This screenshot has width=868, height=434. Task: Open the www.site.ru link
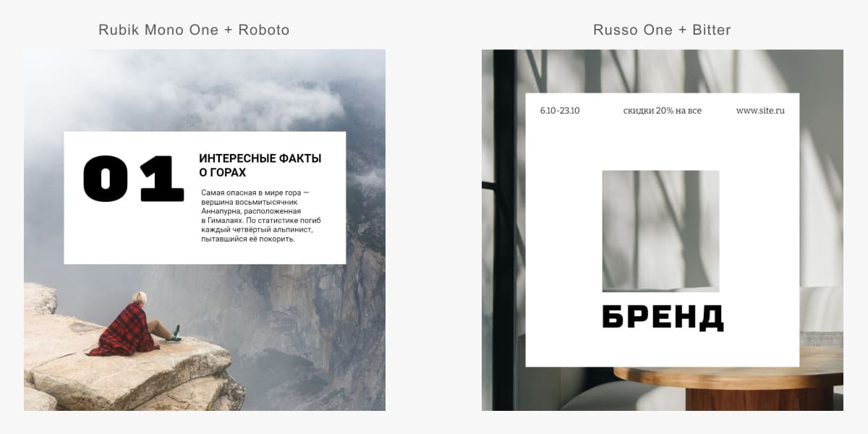tap(760, 111)
